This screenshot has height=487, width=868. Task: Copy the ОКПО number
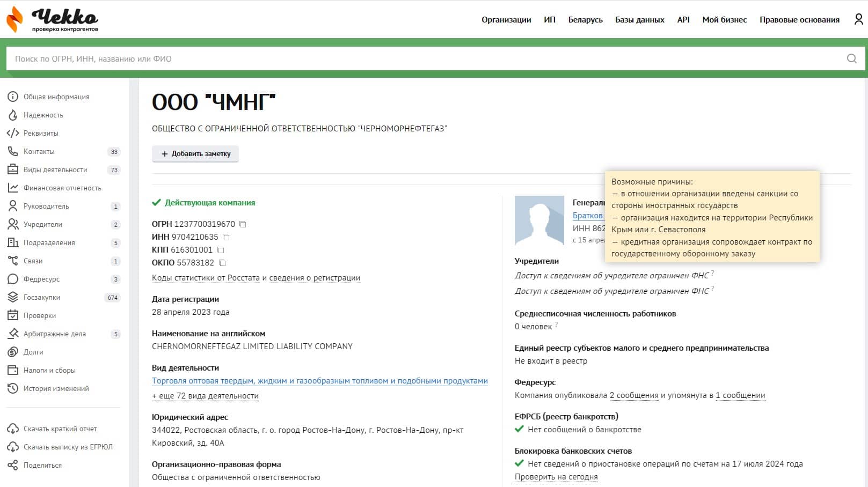pyautogui.click(x=222, y=263)
